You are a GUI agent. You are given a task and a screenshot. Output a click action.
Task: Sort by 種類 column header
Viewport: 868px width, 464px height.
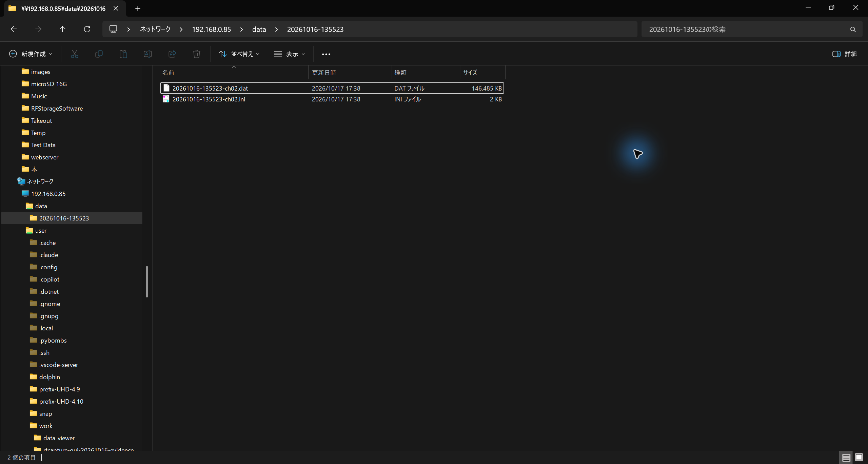click(426, 73)
